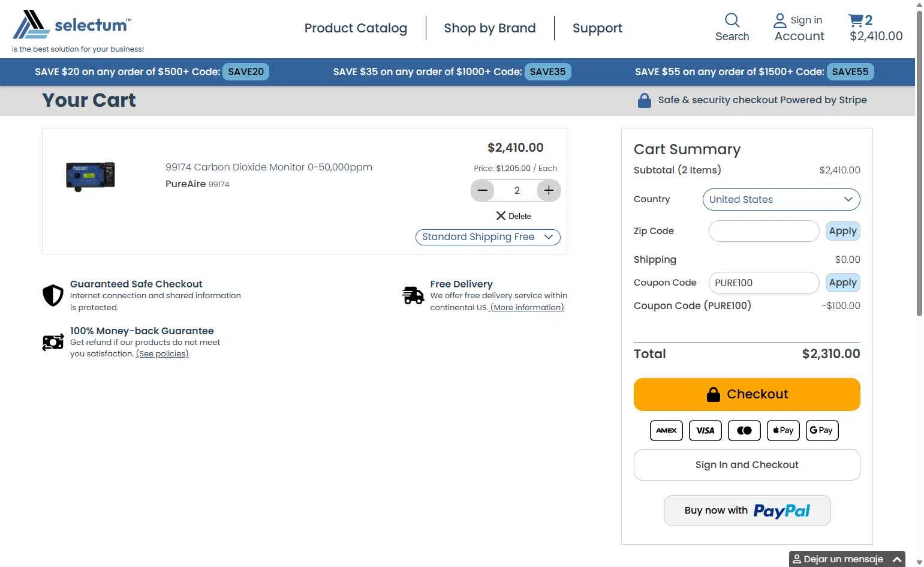This screenshot has height=567, width=924.
Task: Click Buy now with PayPal
Action: tap(747, 511)
